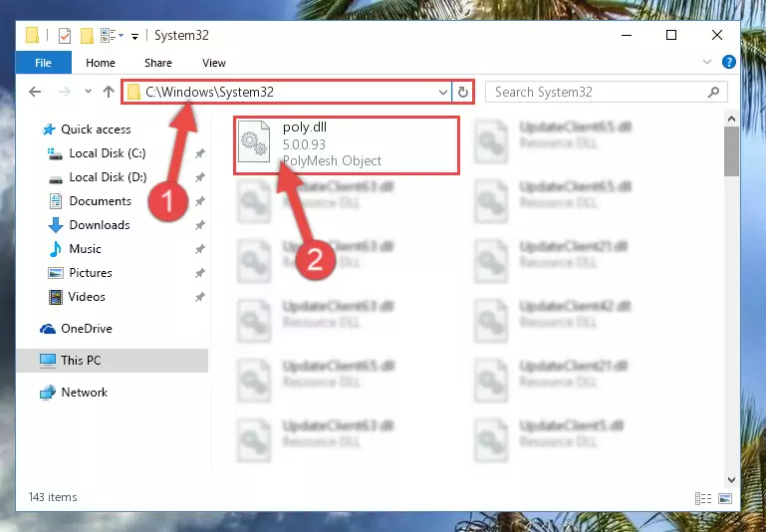Screen dimensions: 766x532
Task: Go up one folder level
Action: (x=109, y=92)
